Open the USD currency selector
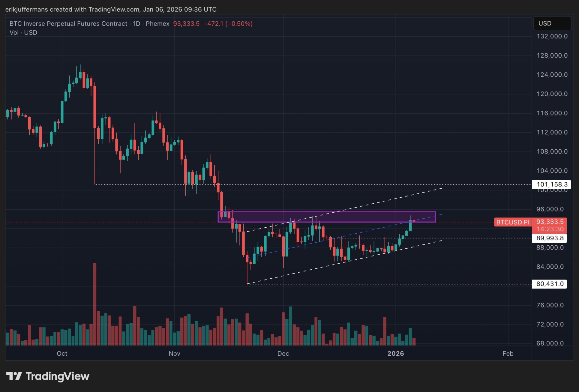The width and height of the screenshot is (579, 392). (552, 23)
